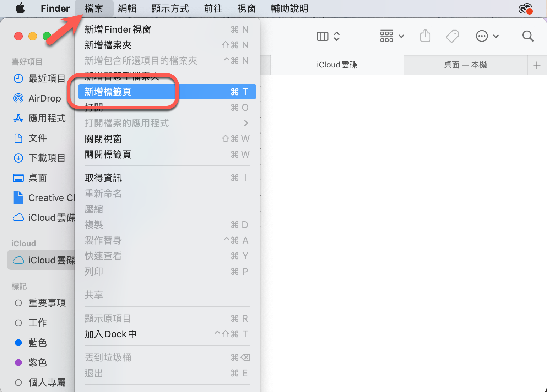Switch to the iCloud 雲碟 tab
The width and height of the screenshot is (547, 392).
point(337,65)
